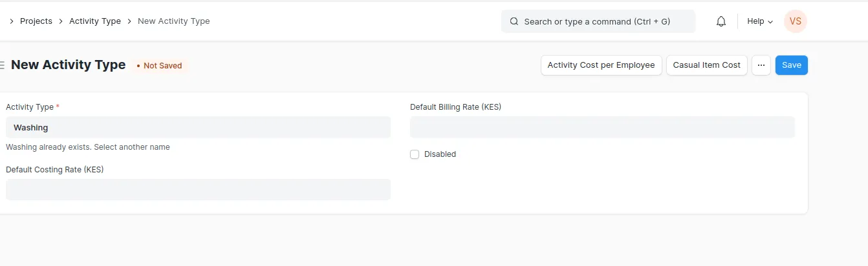Click the search magnifier icon
Viewport: 868px width, 266px height.
pos(514,21)
